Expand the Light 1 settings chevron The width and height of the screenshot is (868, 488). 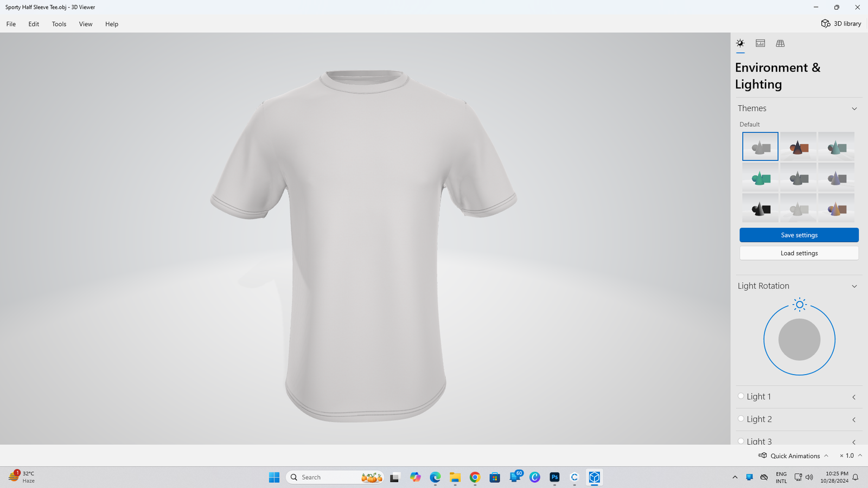(x=854, y=397)
